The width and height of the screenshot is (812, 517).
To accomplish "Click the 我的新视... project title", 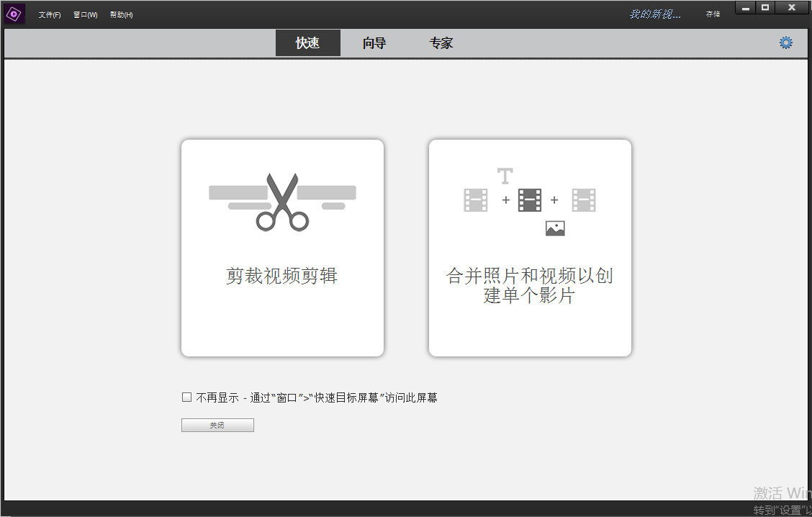I will tap(655, 14).
